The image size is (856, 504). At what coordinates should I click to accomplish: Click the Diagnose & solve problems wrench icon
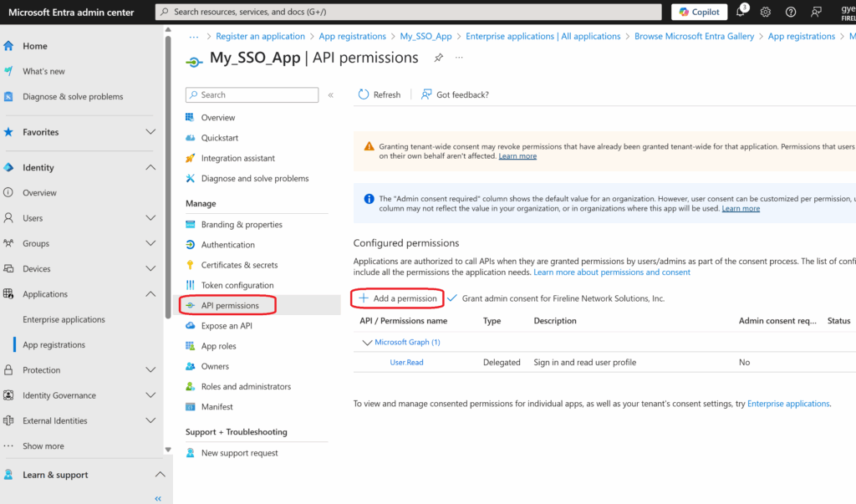(x=8, y=97)
